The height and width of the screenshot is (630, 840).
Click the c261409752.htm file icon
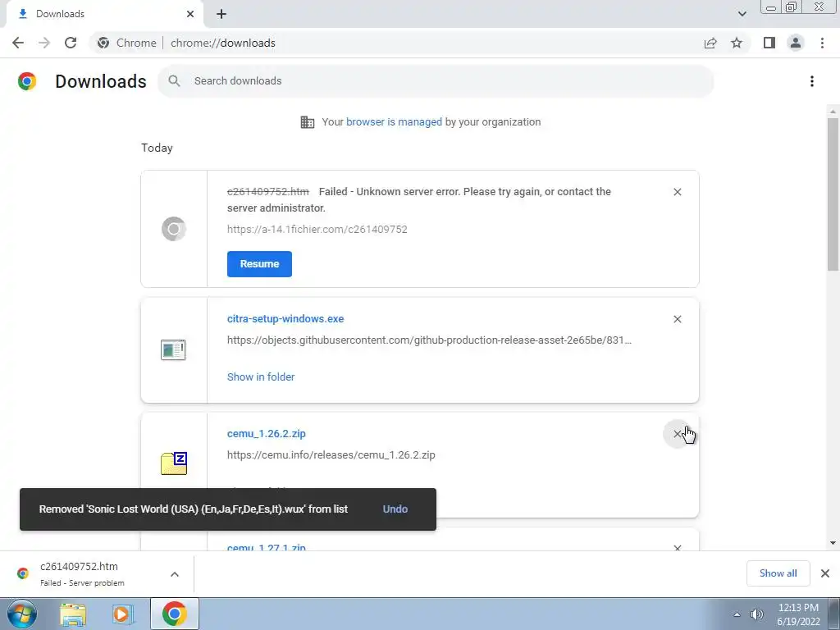174,229
